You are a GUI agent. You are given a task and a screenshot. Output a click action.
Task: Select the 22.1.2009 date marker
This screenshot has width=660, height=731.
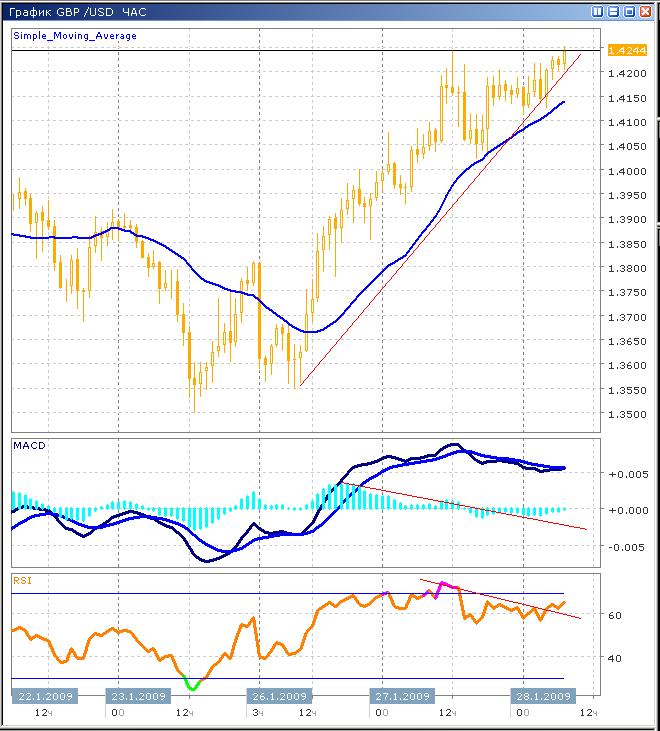tap(42, 697)
